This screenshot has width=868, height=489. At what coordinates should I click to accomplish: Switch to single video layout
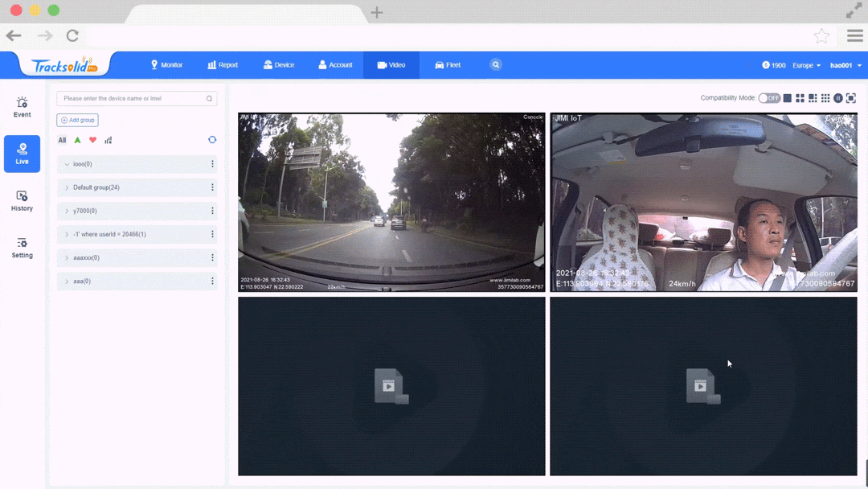coord(788,97)
